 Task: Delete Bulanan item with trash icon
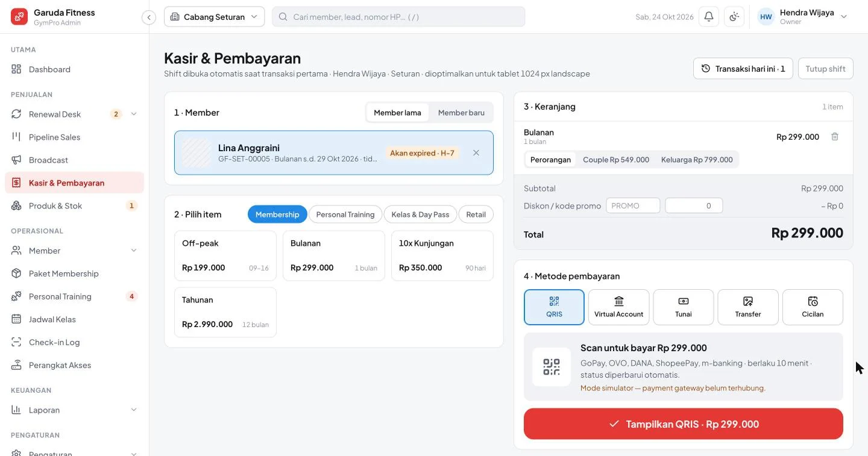(x=835, y=137)
